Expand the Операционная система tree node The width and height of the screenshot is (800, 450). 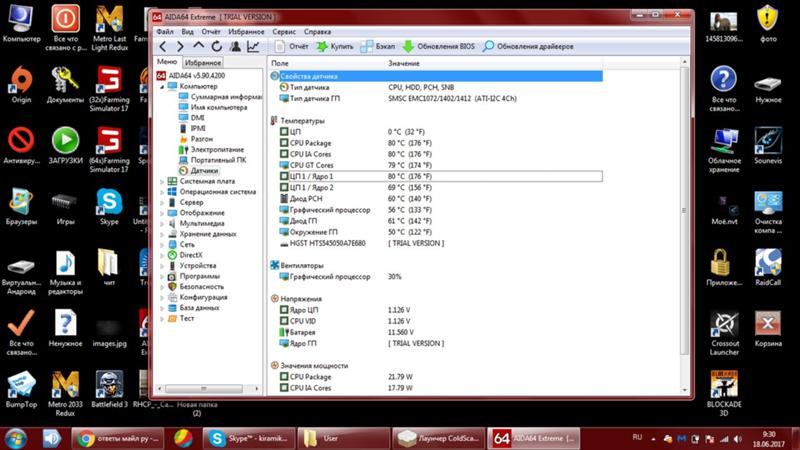pyautogui.click(x=162, y=192)
